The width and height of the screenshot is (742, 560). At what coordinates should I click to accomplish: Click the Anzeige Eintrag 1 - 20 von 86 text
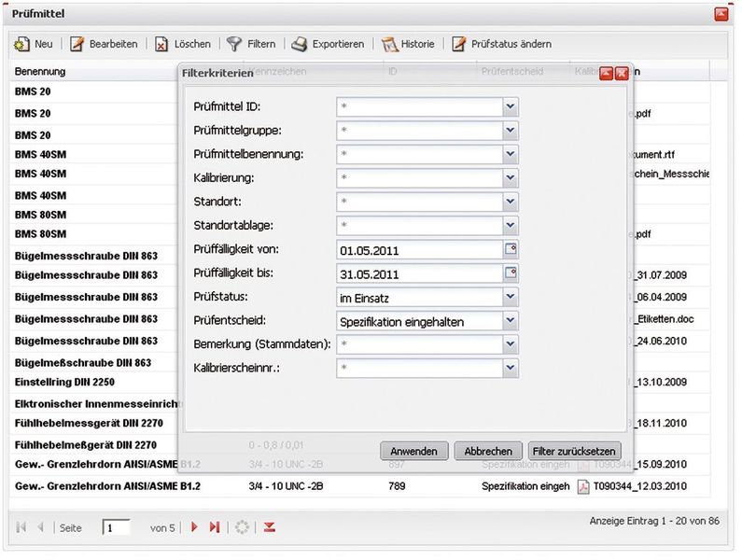pyautogui.click(x=654, y=521)
